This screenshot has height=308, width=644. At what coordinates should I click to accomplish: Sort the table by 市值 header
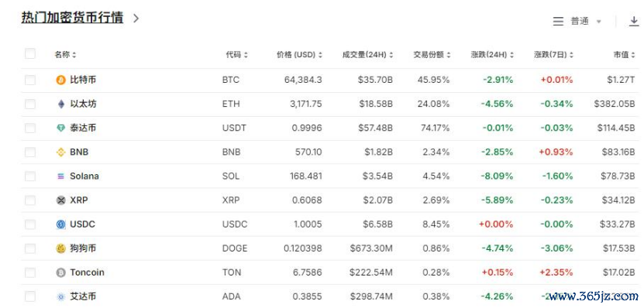[x=626, y=54]
